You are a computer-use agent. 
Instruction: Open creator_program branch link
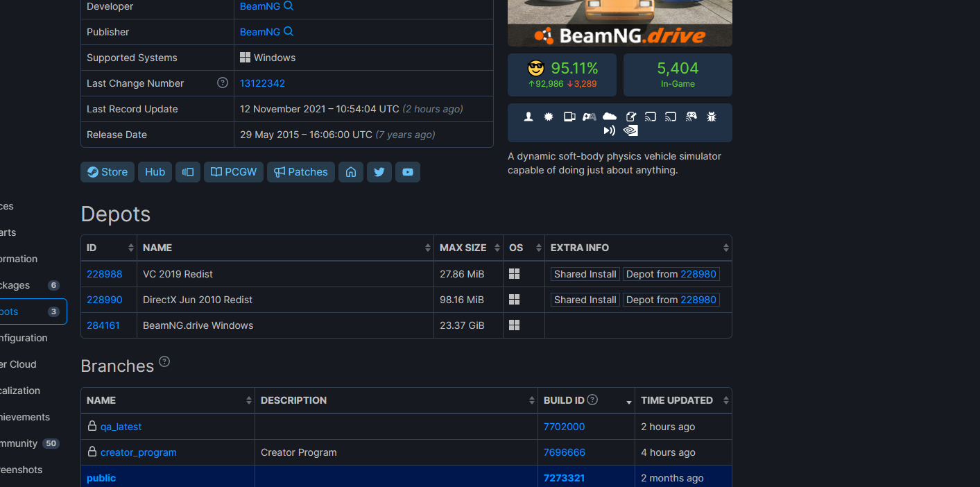(x=138, y=452)
